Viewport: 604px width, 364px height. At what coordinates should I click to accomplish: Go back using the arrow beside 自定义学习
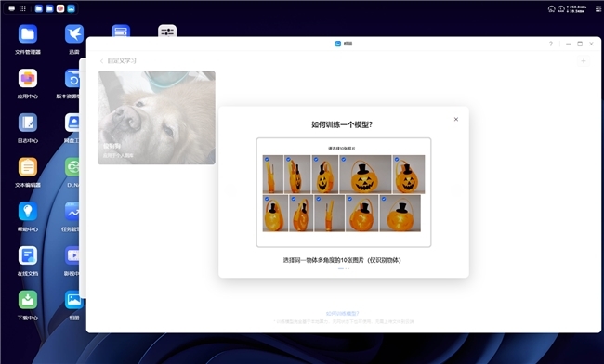click(x=101, y=60)
